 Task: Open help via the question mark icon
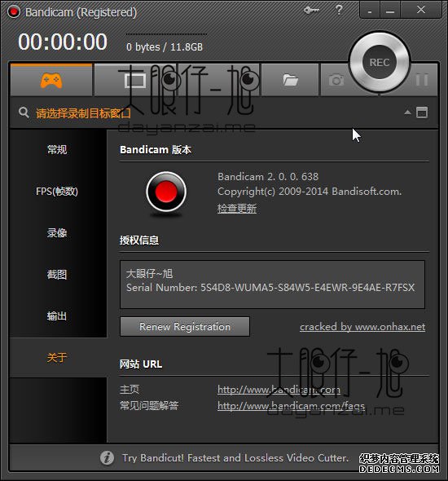click(x=339, y=10)
